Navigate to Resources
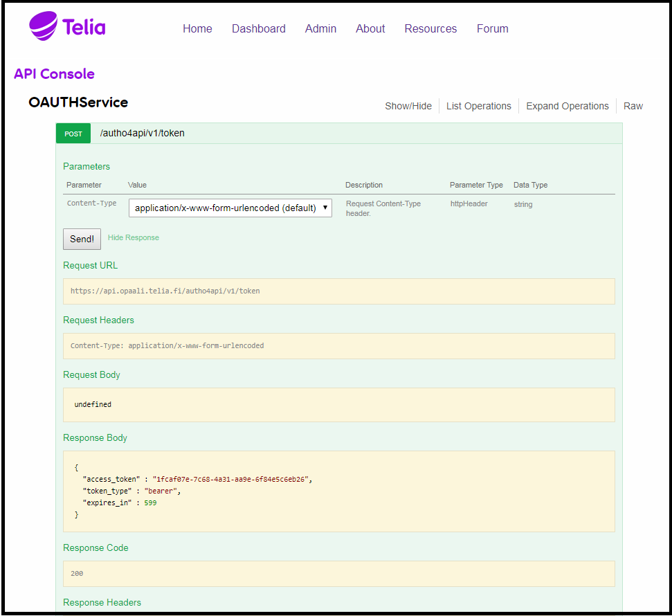 coord(430,28)
